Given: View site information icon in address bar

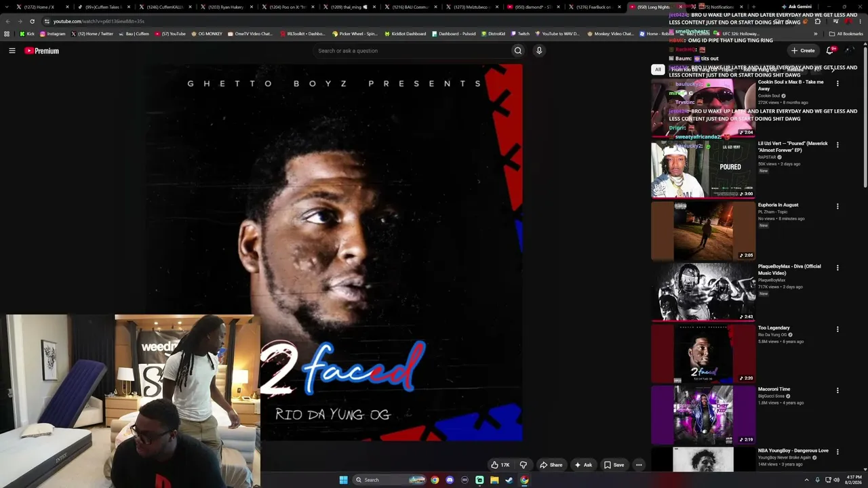Looking at the screenshot, I should (47, 21).
